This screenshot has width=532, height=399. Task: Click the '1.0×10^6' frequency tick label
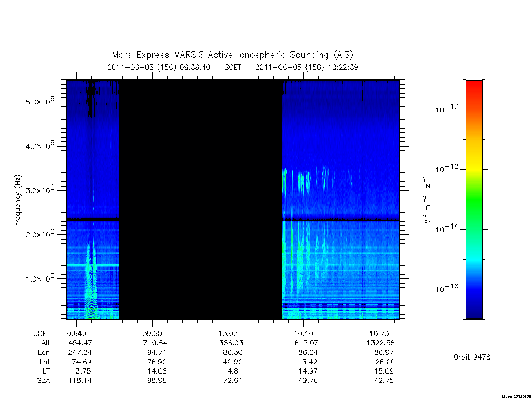[39, 278]
